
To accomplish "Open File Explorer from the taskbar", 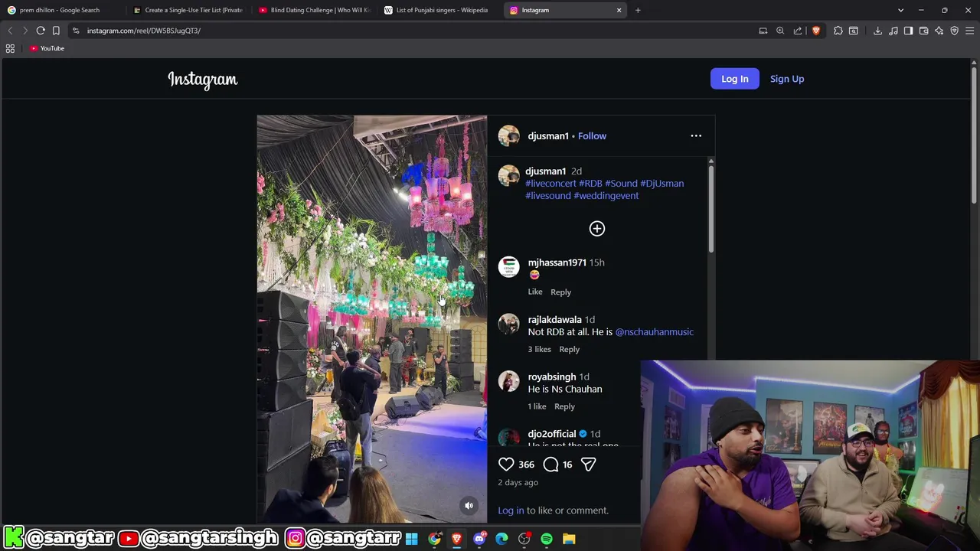I will [x=569, y=539].
